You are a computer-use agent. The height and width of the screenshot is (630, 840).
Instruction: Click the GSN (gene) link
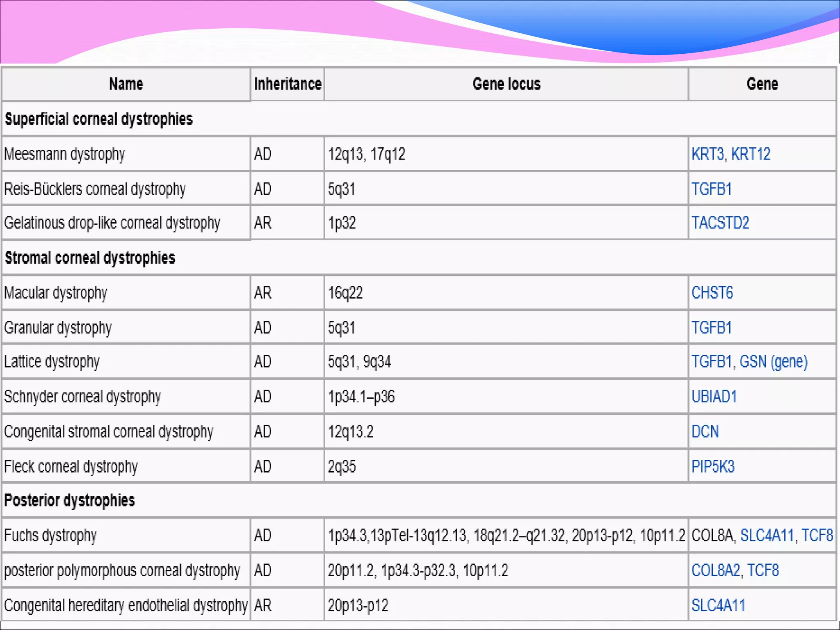(774, 362)
